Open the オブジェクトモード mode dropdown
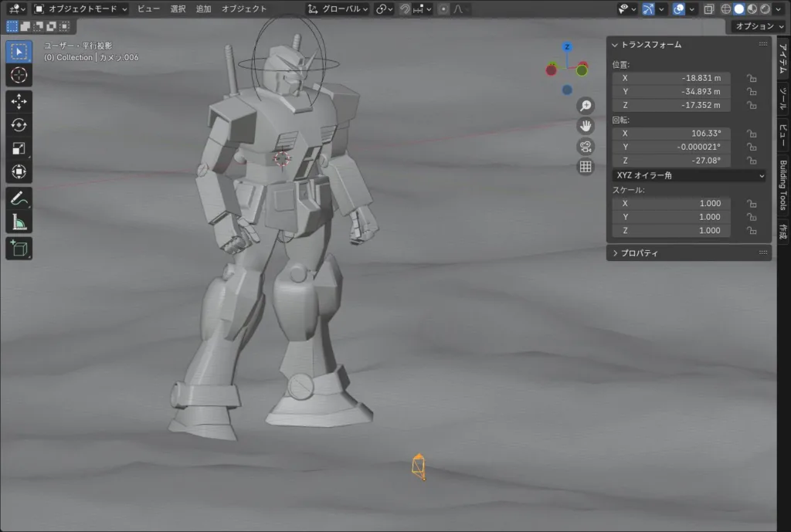The width and height of the screenshot is (791, 532). pyautogui.click(x=80, y=8)
